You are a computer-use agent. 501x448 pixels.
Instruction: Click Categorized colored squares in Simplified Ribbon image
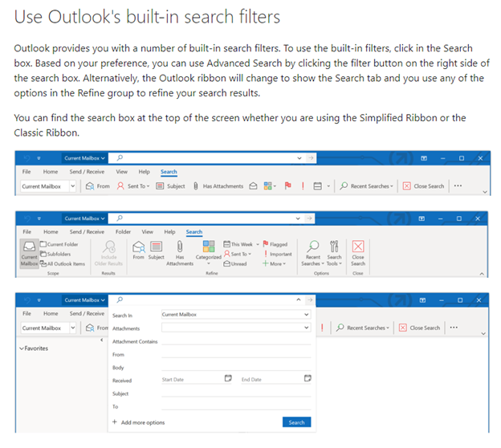tap(267, 186)
